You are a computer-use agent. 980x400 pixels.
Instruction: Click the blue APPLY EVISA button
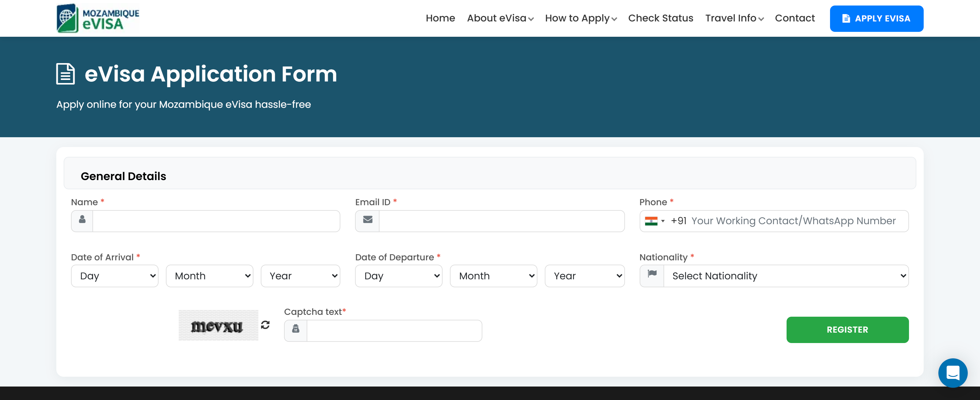pos(876,19)
